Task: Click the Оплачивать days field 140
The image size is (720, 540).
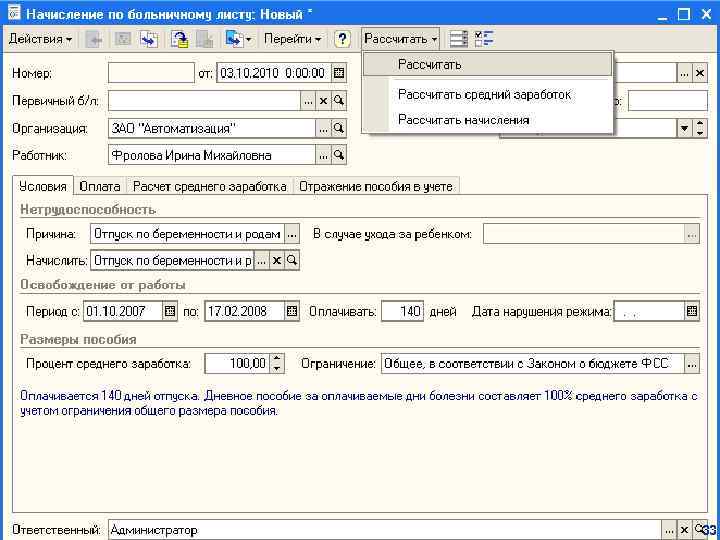Action: pos(402,311)
